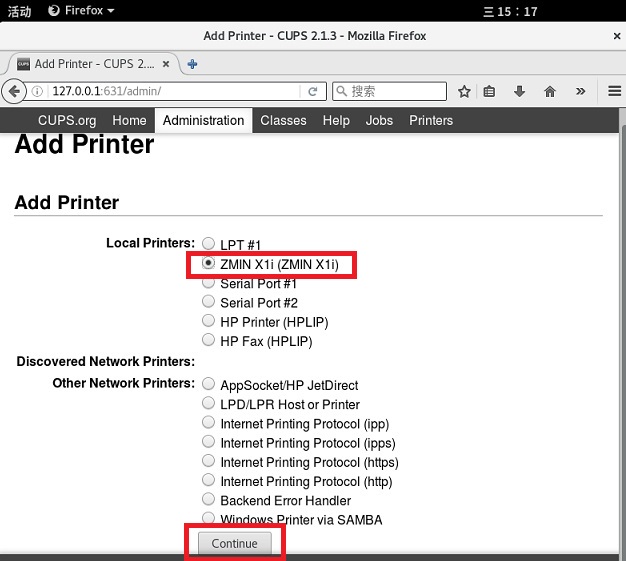Image resolution: width=626 pixels, height=561 pixels.
Task: Go to the Firefox home page icon
Action: point(550,91)
